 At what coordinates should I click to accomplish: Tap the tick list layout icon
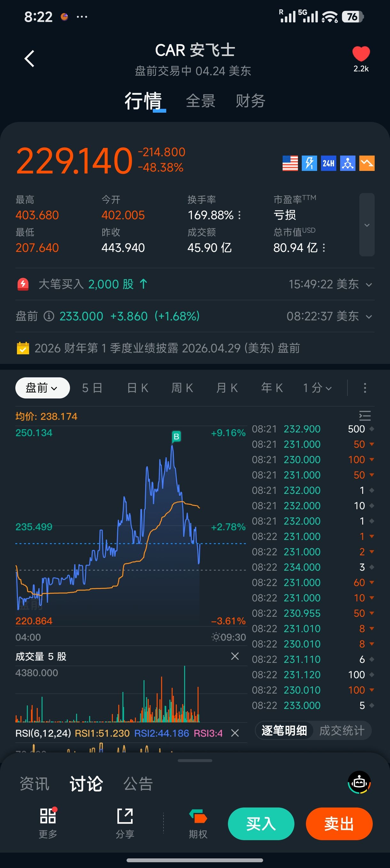[365, 416]
